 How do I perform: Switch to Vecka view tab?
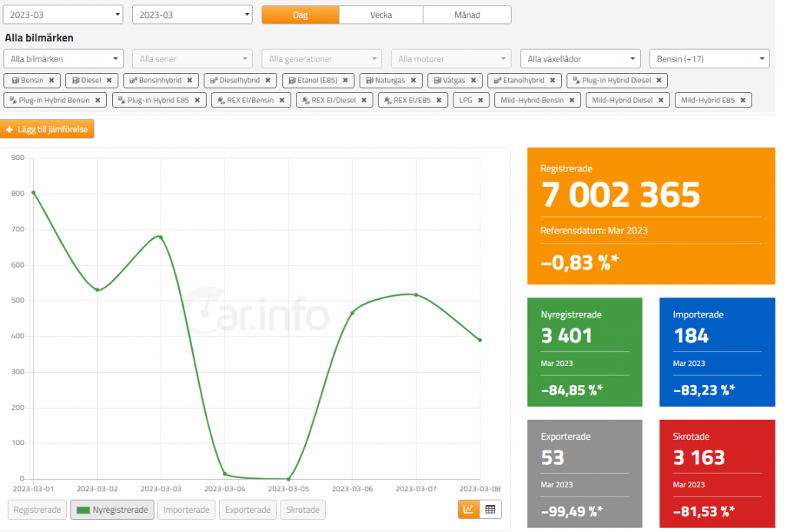coord(380,15)
